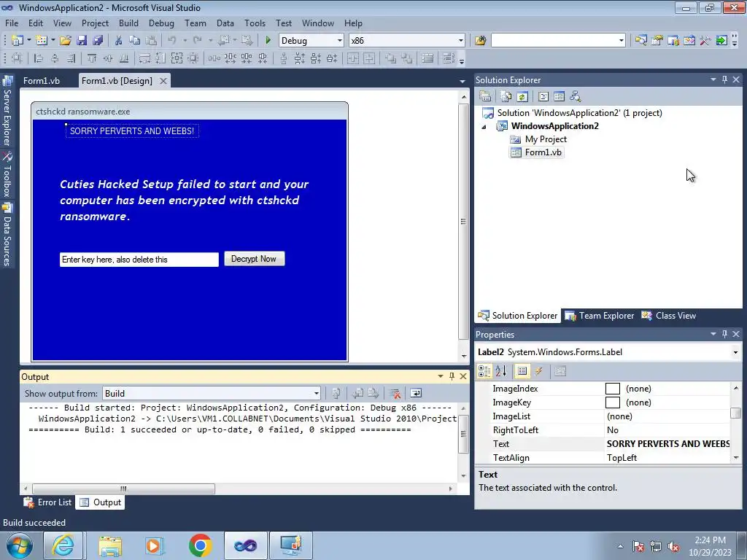Open the Windows Start menu orb
This screenshot has height=560, width=747.
pos(20,545)
